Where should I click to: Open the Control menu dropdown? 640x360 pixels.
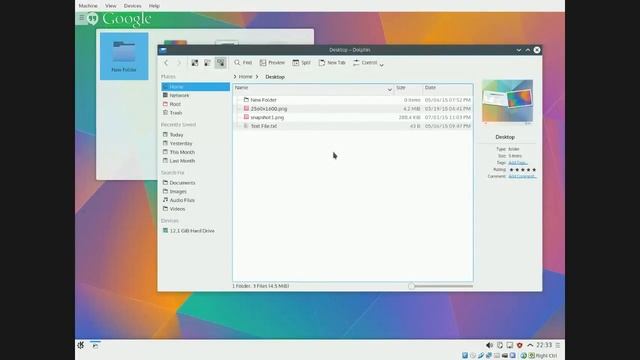click(368, 63)
